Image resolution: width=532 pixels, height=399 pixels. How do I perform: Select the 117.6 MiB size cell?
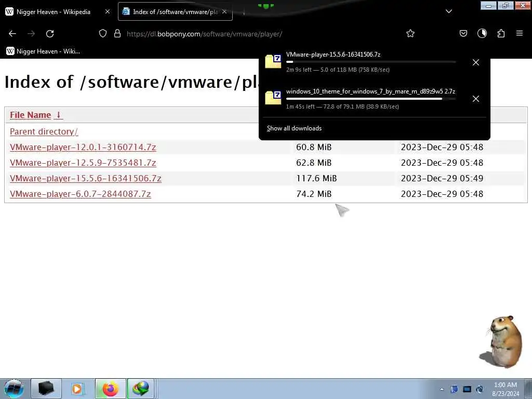316,179
